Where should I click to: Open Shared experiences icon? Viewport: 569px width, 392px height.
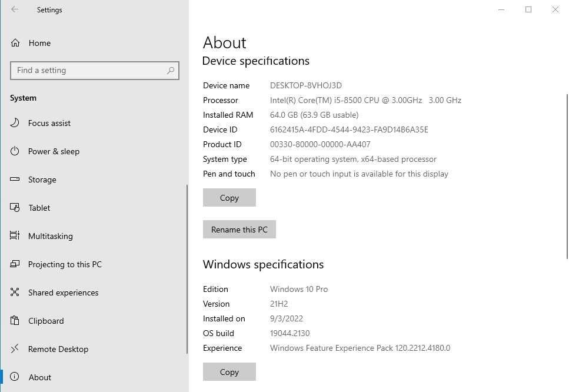click(x=15, y=293)
